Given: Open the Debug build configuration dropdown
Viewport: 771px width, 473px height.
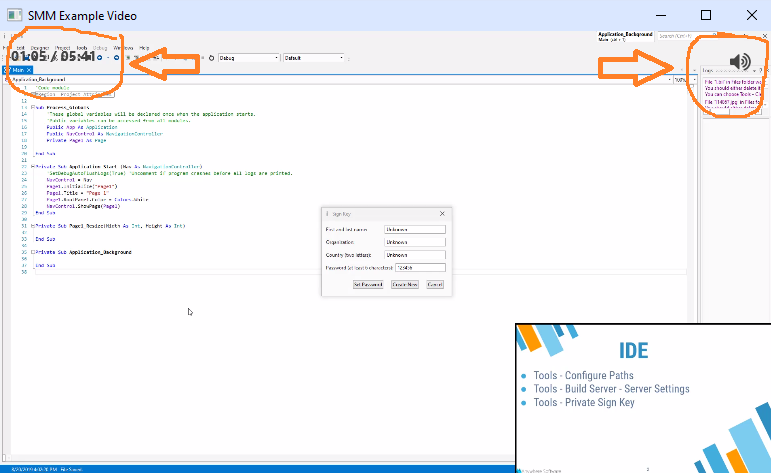Looking at the screenshot, I should click(x=248, y=58).
